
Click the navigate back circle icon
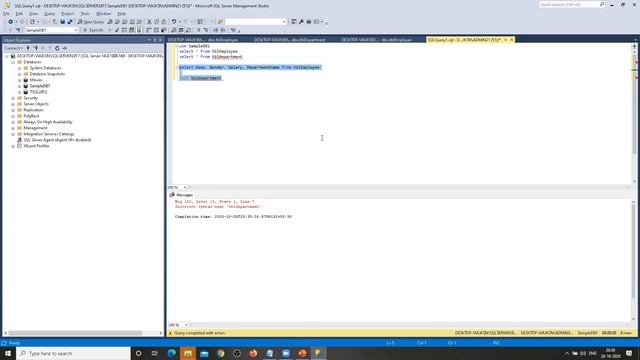(11, 22)
